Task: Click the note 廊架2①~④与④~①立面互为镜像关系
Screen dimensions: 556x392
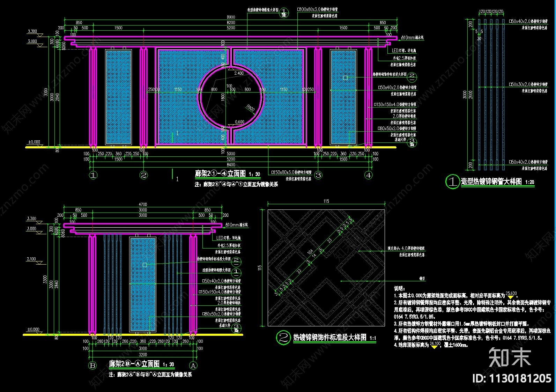Action: point(236,184)
